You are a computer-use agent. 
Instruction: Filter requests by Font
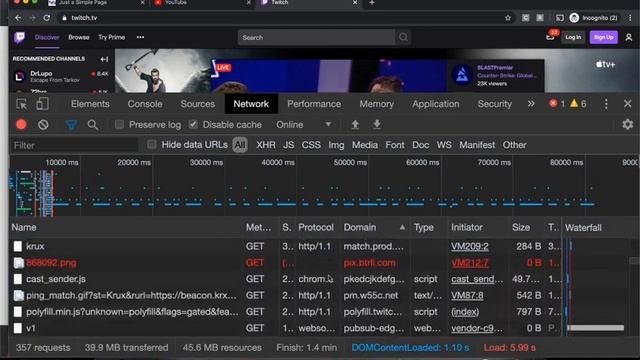click(x=395, y=145)
